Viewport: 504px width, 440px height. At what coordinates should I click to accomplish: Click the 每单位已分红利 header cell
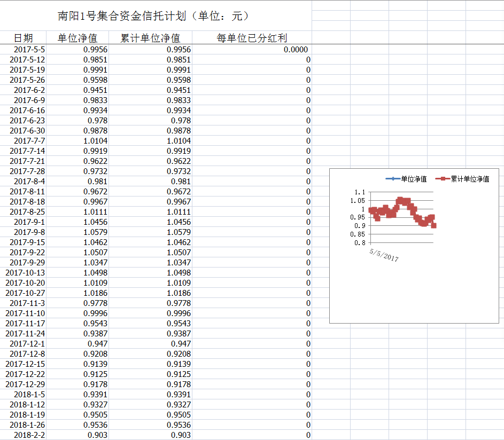(x=252, y=38)
